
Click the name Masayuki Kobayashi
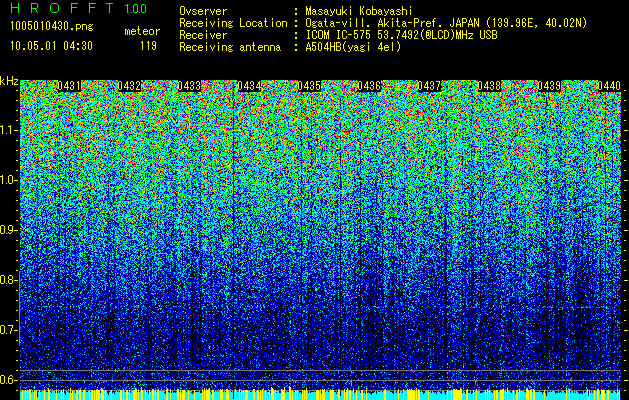(359, 11)
